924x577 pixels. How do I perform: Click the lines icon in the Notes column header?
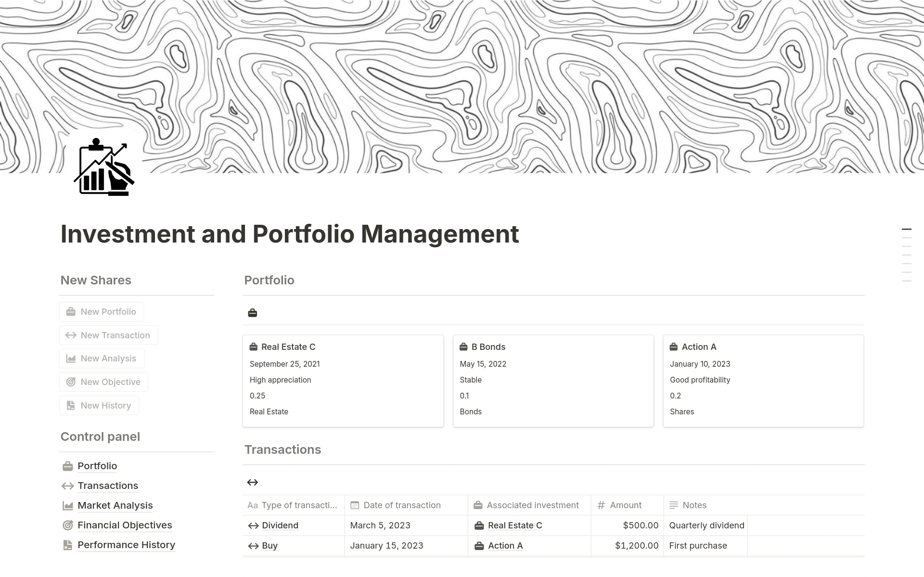674,505
